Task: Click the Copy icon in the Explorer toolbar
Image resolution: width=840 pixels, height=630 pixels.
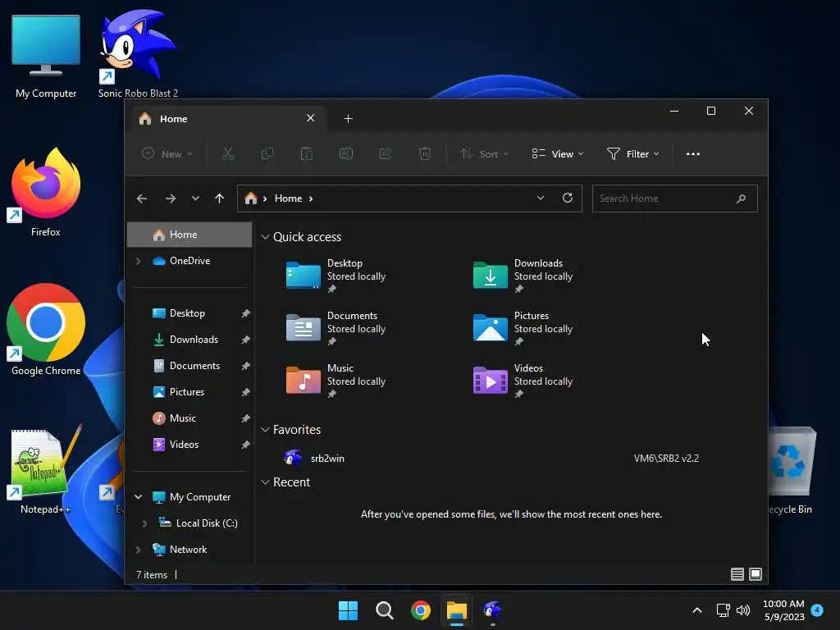Action: click(267, 153)
